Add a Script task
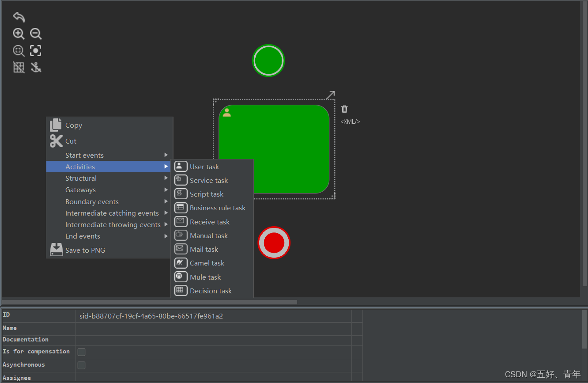 212,194
